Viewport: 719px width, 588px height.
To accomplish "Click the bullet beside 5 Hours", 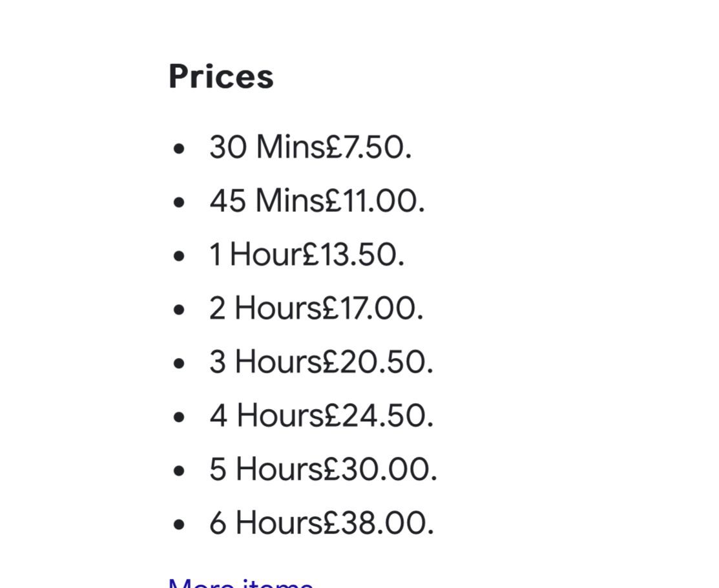I will [x=180, y=470].
